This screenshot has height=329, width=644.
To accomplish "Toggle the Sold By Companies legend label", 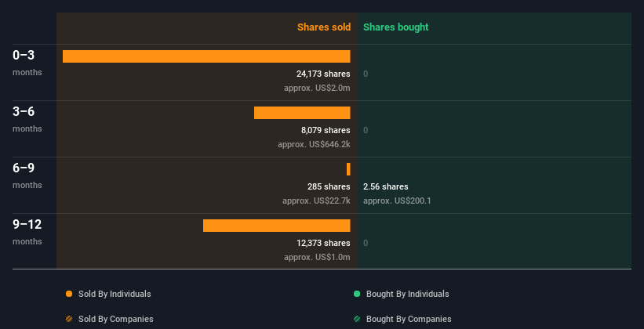I will (116, 319).
